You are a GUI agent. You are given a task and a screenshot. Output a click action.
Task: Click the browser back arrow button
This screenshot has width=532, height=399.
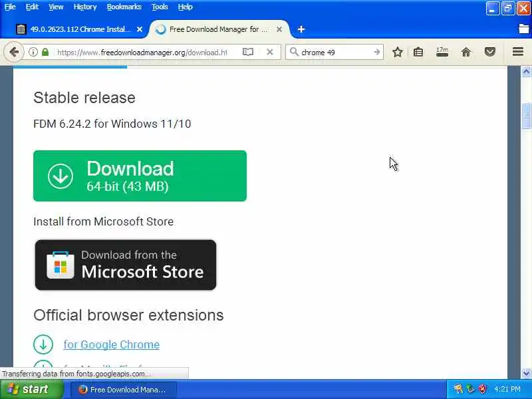pos(14,53)
